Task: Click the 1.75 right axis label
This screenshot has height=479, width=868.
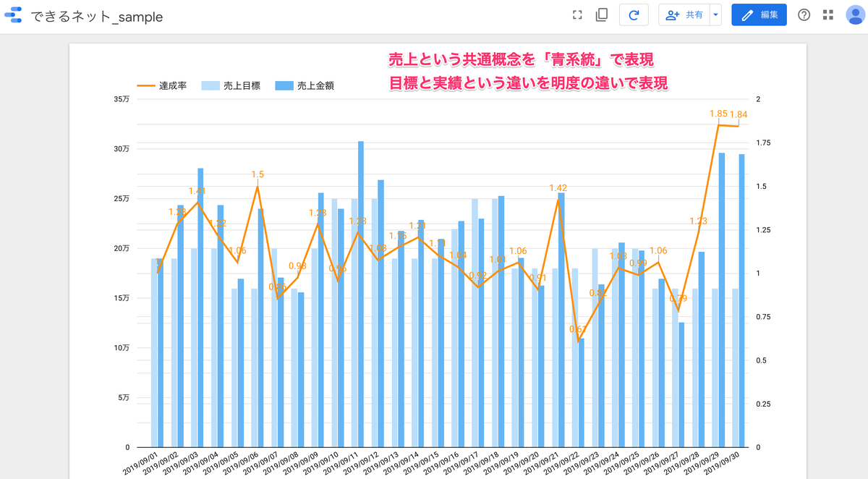Action: point(764,143)
